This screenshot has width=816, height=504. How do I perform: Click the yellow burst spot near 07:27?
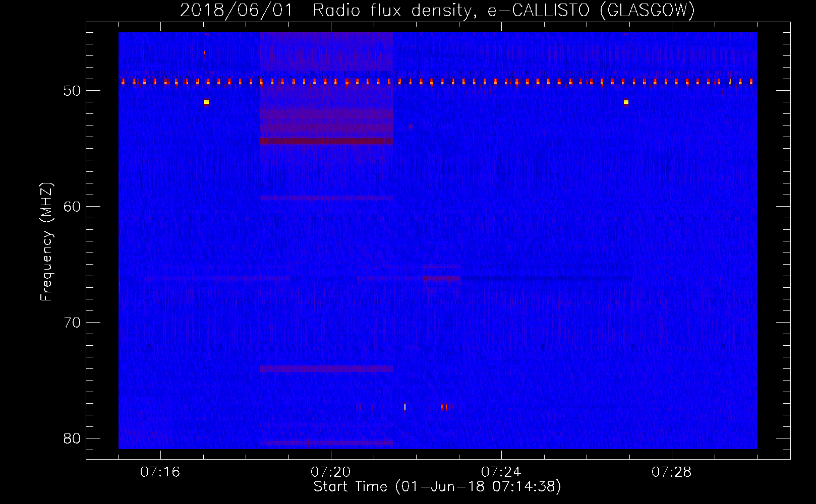tap(626, 102)
